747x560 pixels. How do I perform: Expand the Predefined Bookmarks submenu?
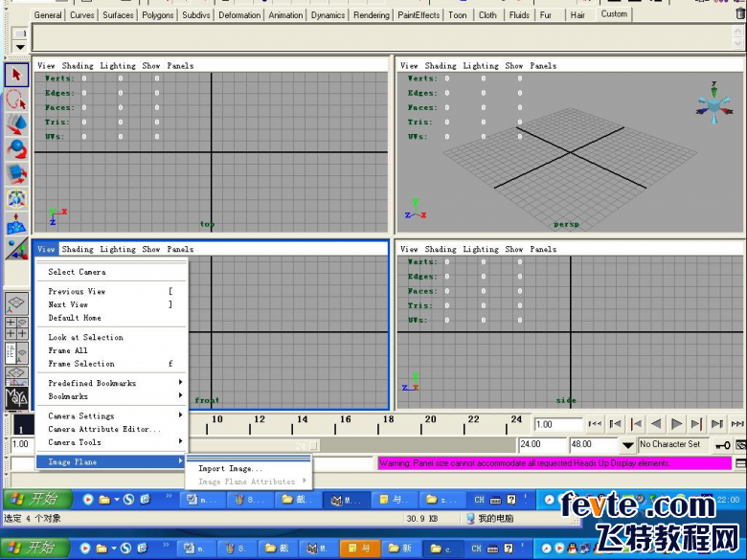(x=112, y=383)
